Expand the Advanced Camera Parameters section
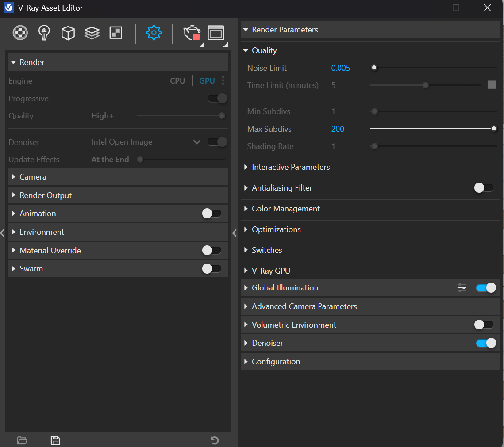This screenshot has height=447, width=504. tap(370, 306)
